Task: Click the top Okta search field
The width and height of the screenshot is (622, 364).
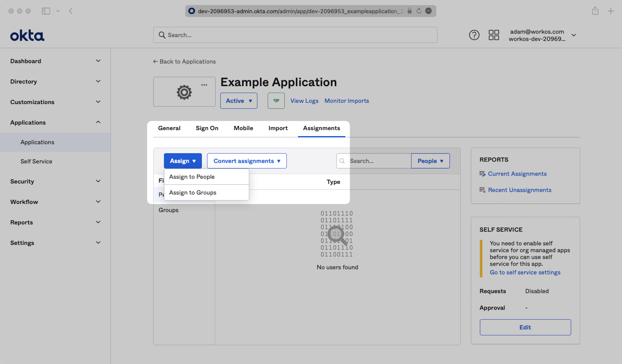Action: [295, 35]
